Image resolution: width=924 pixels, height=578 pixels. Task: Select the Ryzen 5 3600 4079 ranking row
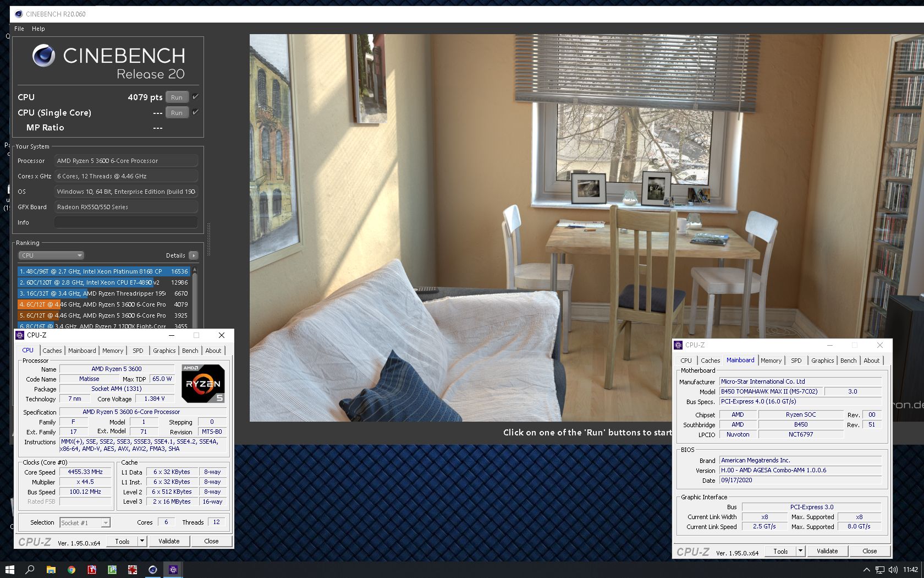point(103,304)
